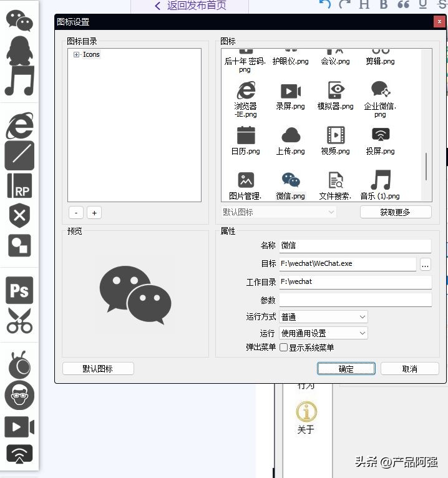This screenshot has width=448, height=478.
Task: Click the shield with X icon in the dock
Action: 19,215
